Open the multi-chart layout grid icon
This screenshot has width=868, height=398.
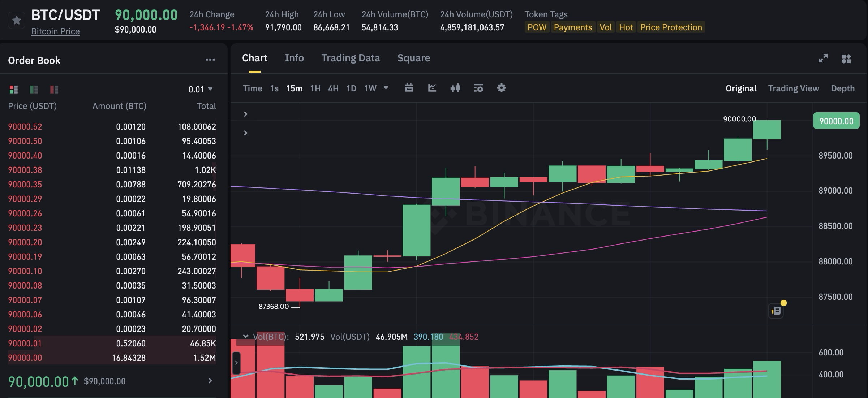pyautogui.click(x=846, y=59)
